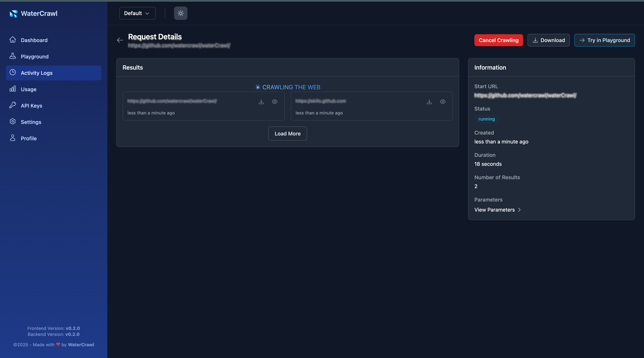Open the Default team dropdown

(x=137, y=13)
